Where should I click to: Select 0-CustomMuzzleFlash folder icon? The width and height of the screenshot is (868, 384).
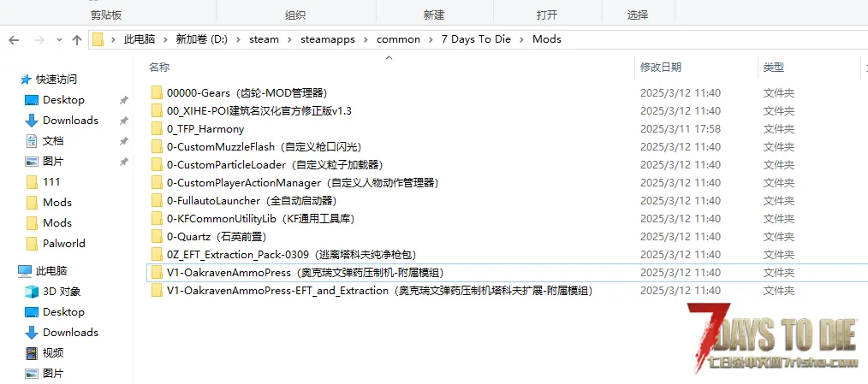point(156,146)
